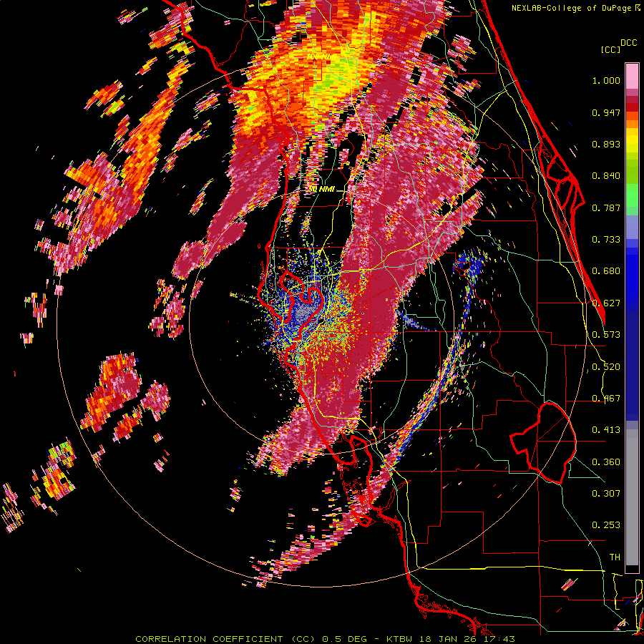Click the 0.360 legend value
The image size is (644, 644).
coord(606,462)
